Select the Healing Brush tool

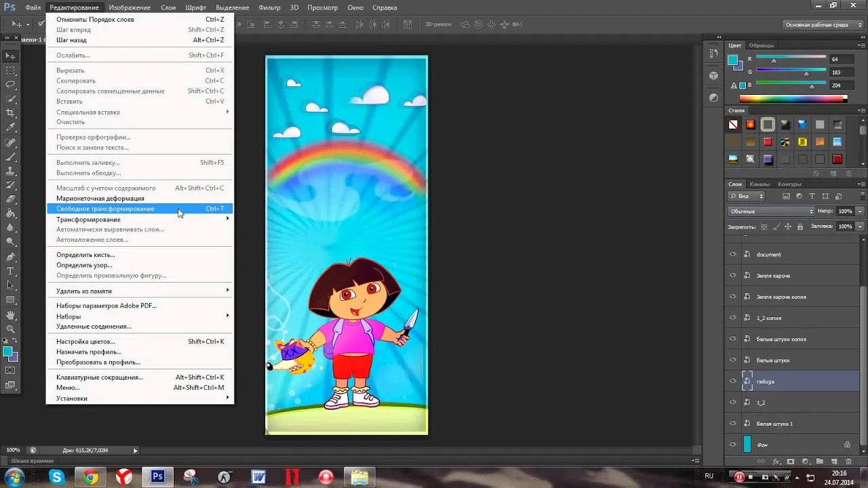(x=10, y=142)
